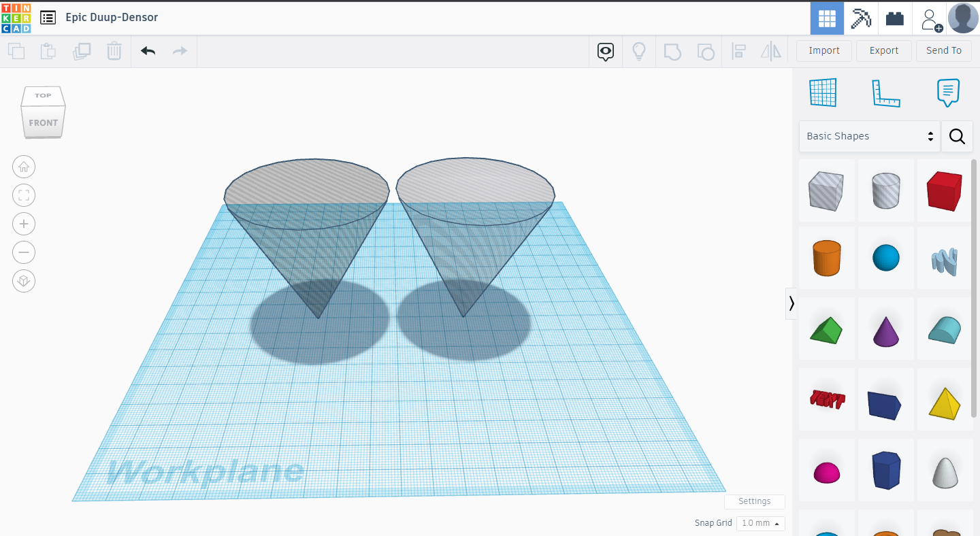Click the Flip/Mirror tool icon

[771, 52]
